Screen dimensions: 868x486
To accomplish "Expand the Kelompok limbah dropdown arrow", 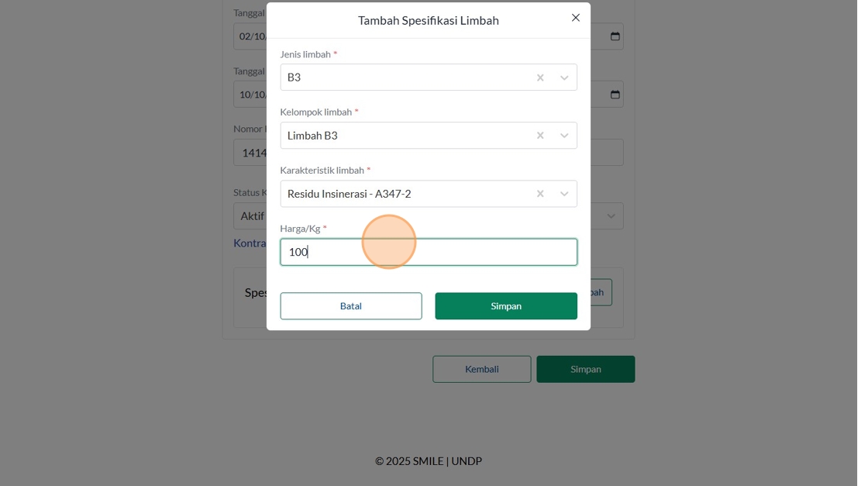I will pos(564,136).
